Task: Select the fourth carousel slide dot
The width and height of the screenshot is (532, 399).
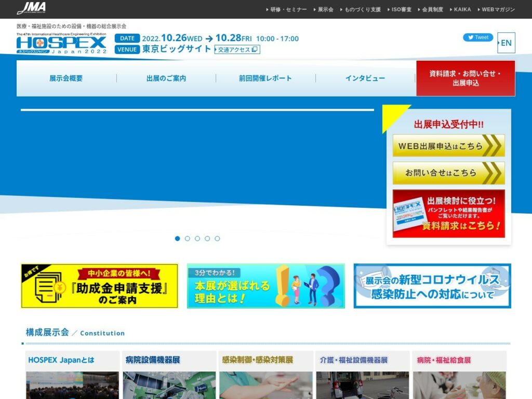Action: [207, 238]
